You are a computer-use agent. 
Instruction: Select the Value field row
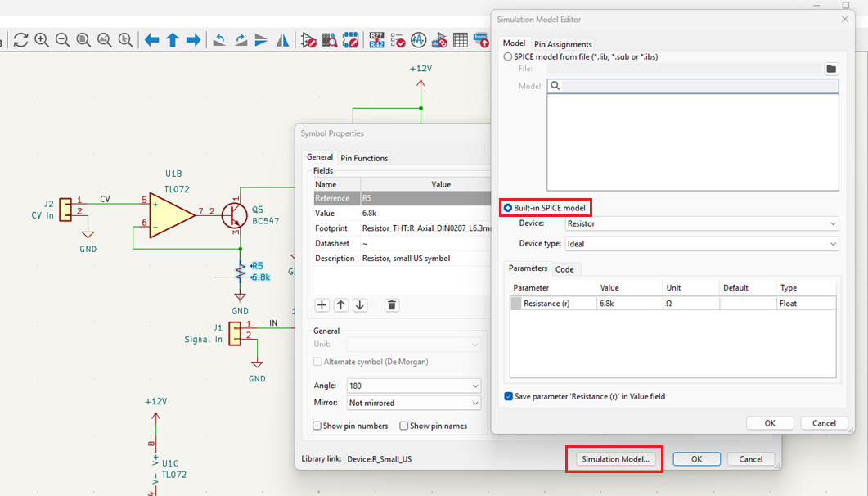402,213
